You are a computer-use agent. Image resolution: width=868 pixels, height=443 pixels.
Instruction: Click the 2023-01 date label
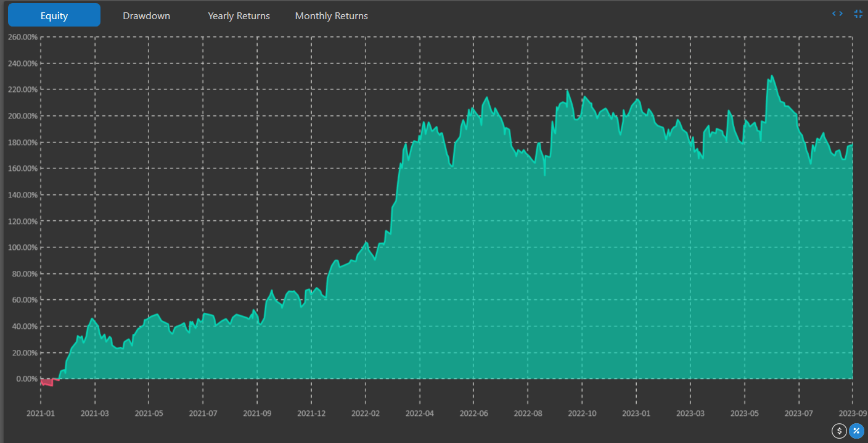coord(637,413)
